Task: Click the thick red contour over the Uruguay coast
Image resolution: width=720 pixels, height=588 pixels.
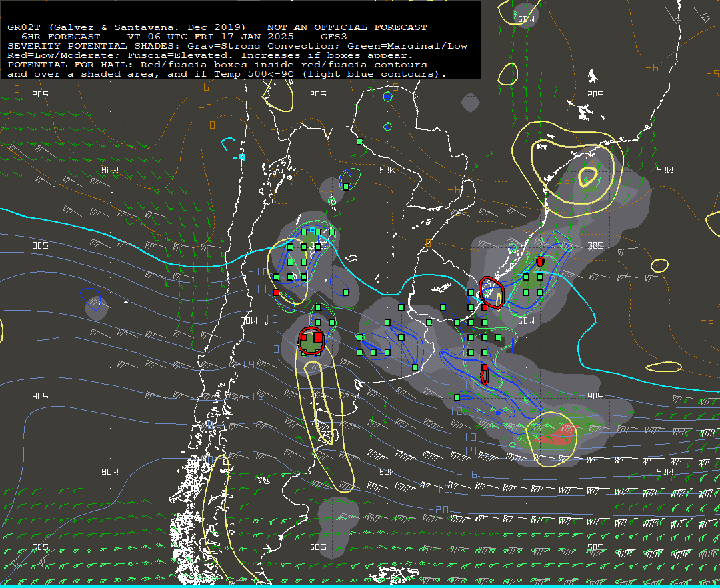Action: (492, 293)
